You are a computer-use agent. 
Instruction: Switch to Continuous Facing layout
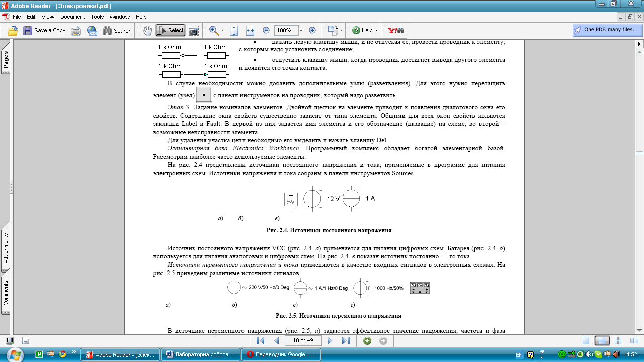(618, 341)
